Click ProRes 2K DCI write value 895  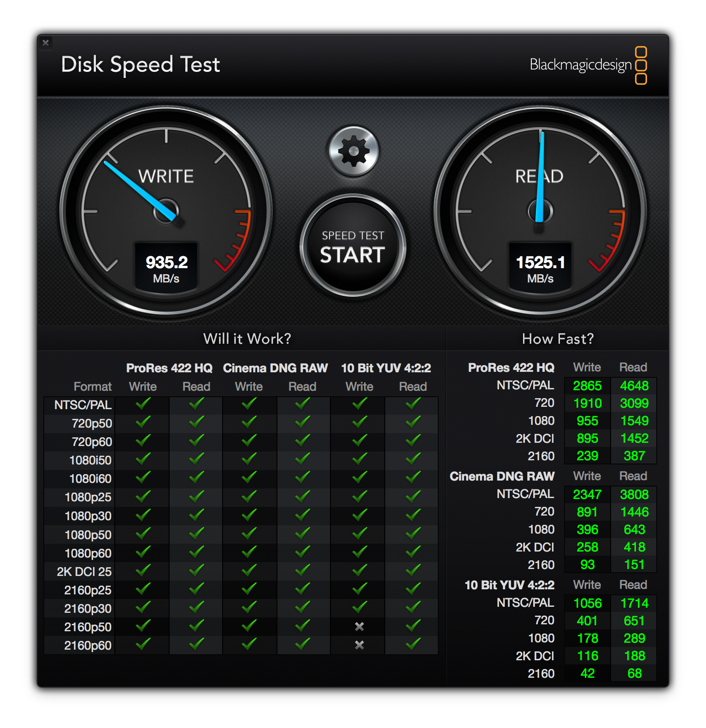point(587,438)
